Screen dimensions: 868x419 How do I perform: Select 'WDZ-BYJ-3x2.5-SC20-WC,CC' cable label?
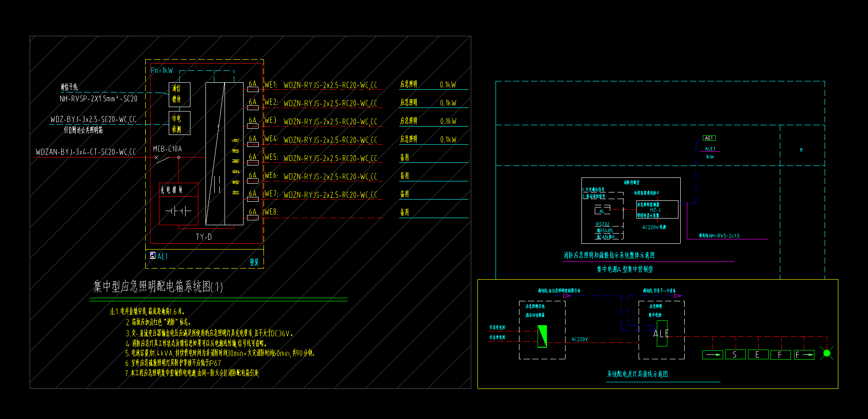point(93,119)
